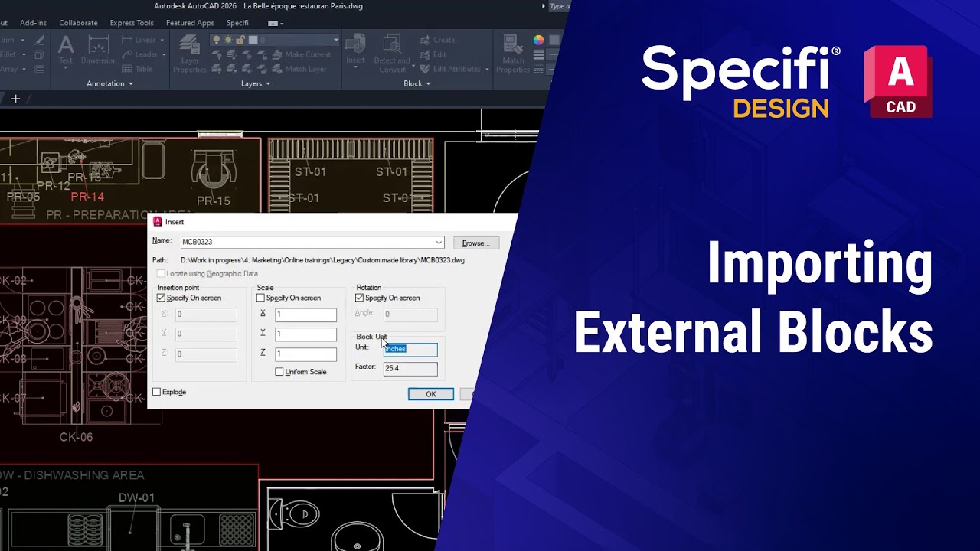Viewport: 980px width, 551px height.
Task: Click the lineweight icon in Properties panel
Action: [538, 54]
